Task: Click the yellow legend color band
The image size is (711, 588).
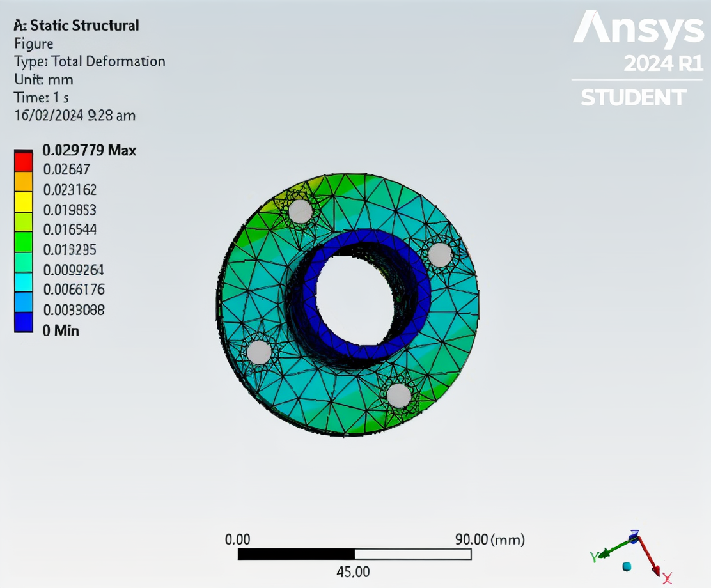Action: coord(24,203)
